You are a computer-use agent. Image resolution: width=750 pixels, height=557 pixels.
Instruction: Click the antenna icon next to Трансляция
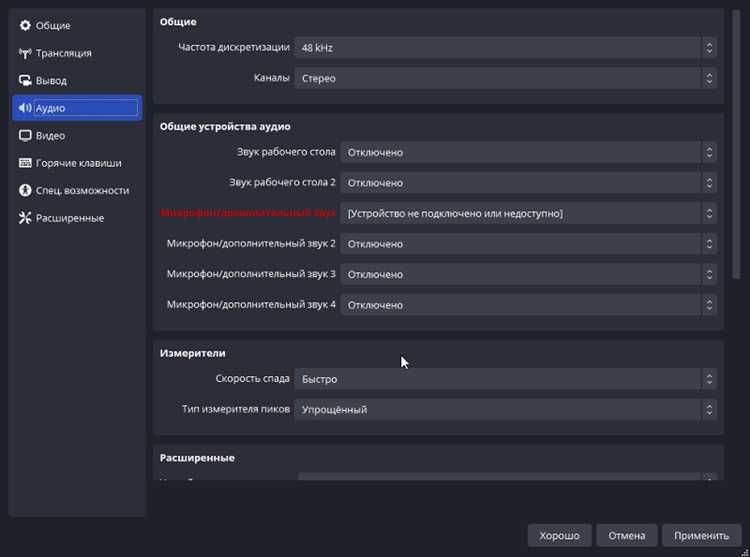point(25,53)
